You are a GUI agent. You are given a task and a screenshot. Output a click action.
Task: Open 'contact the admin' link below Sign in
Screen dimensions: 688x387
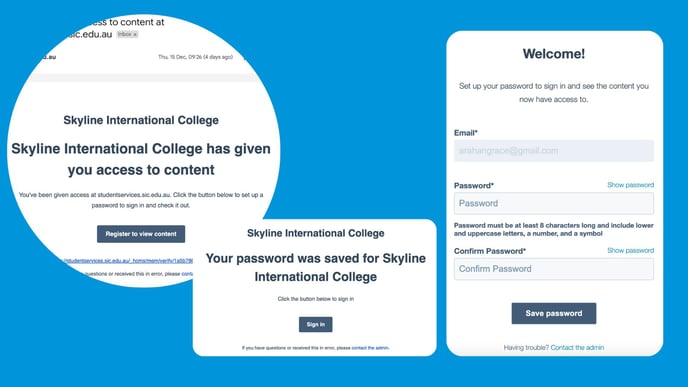[370, 348]
